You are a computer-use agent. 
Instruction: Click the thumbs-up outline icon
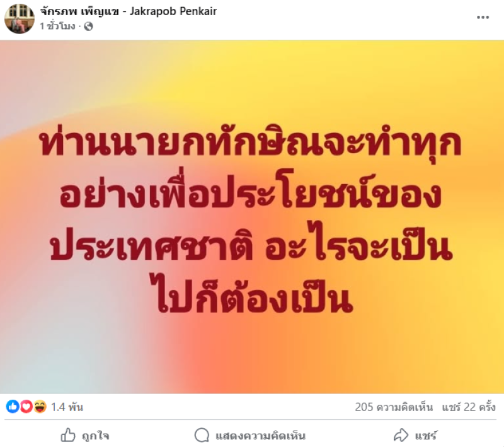coord(68,436)
